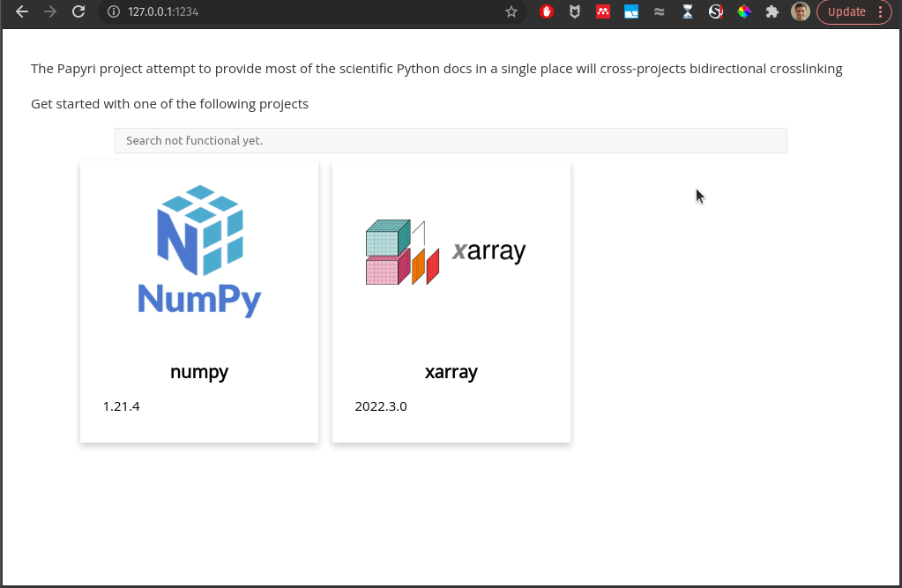View site information icon in address bar
Image resolution: width=902 pixels, height=588 pixels.
pyautogui.click(x=114, y=11)
